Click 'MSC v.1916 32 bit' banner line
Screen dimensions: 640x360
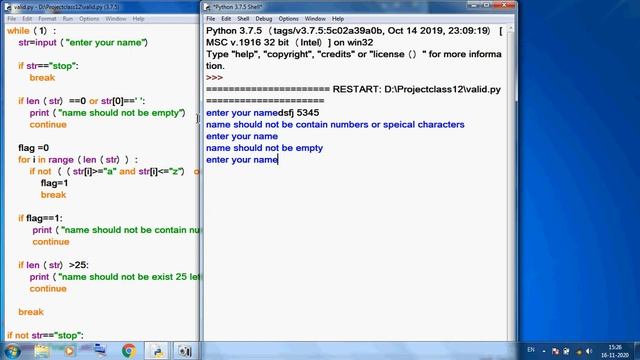[289, 42]
